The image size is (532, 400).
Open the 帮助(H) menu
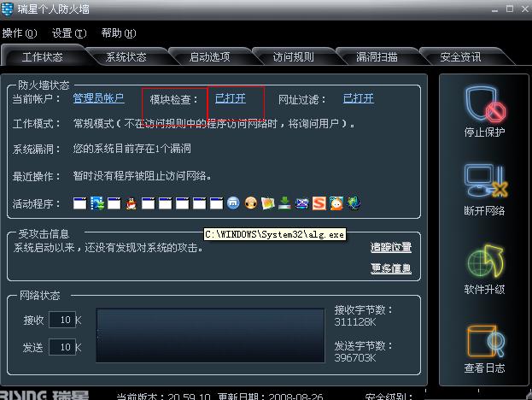(x=119, y=33)
